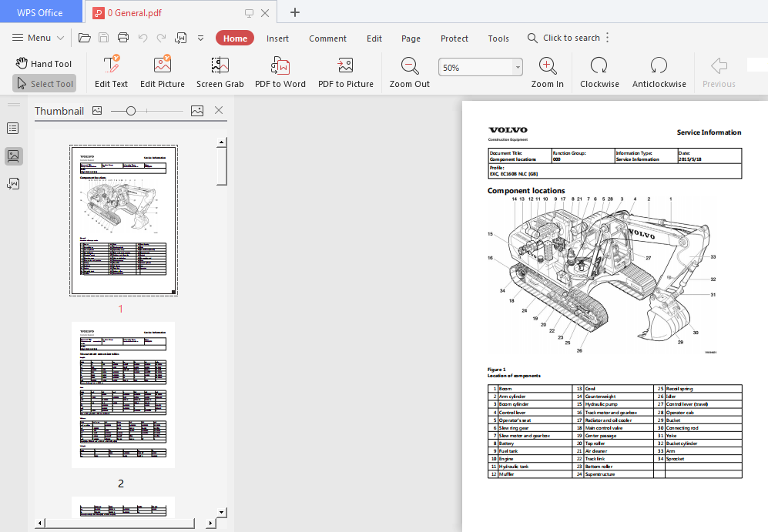Viewport: 768px width, 532px height.
Task: Click the Undo arrow icon
Action: coord(143,38)
